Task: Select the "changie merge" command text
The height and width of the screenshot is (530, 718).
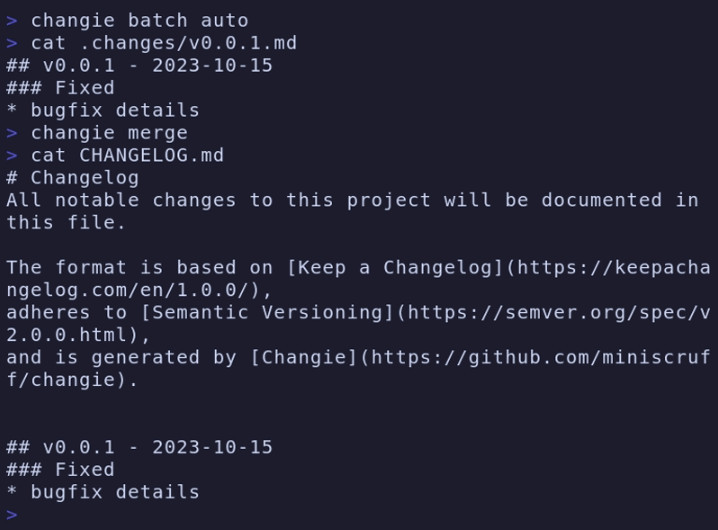Action: tap(109, 133)
